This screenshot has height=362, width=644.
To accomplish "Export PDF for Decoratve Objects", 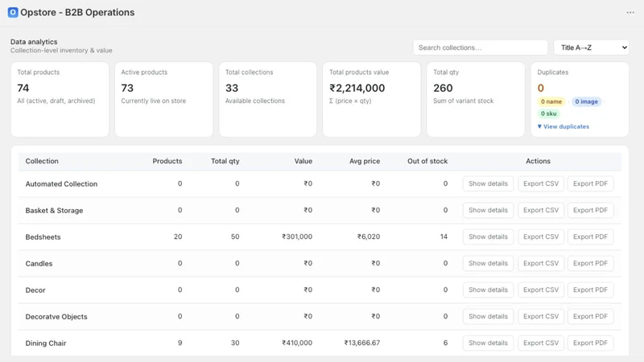I will (x=590, y=316).
